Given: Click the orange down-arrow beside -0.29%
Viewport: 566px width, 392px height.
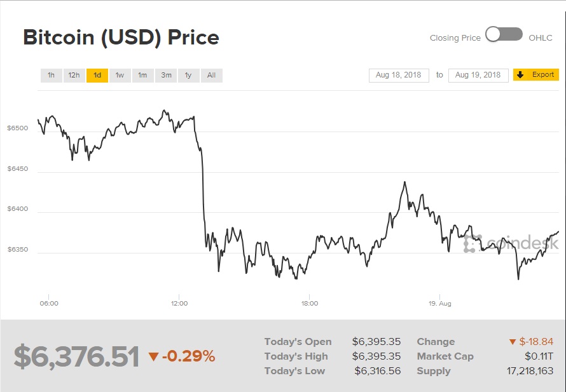Looking at the screenshot, I should (153, 356).
